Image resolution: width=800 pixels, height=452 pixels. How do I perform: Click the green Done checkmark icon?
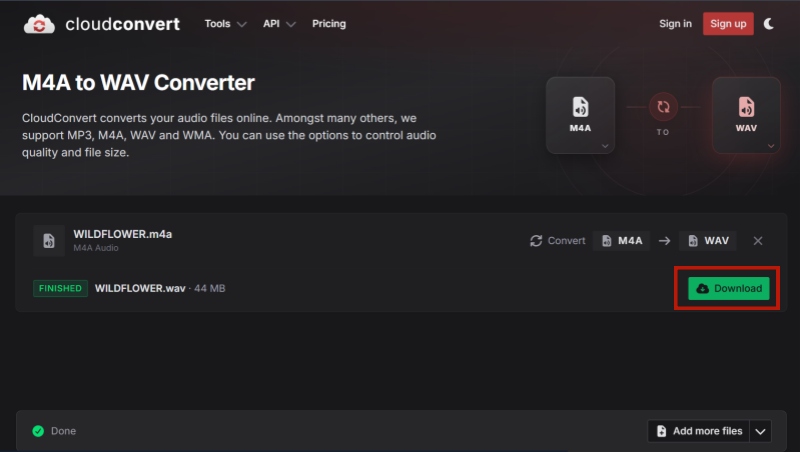(x=38, y=431)
